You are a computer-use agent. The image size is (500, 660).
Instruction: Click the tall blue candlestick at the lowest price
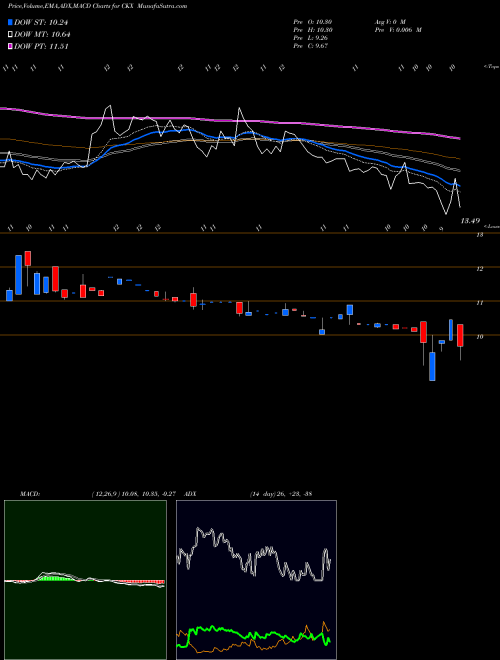coord(432,366)
